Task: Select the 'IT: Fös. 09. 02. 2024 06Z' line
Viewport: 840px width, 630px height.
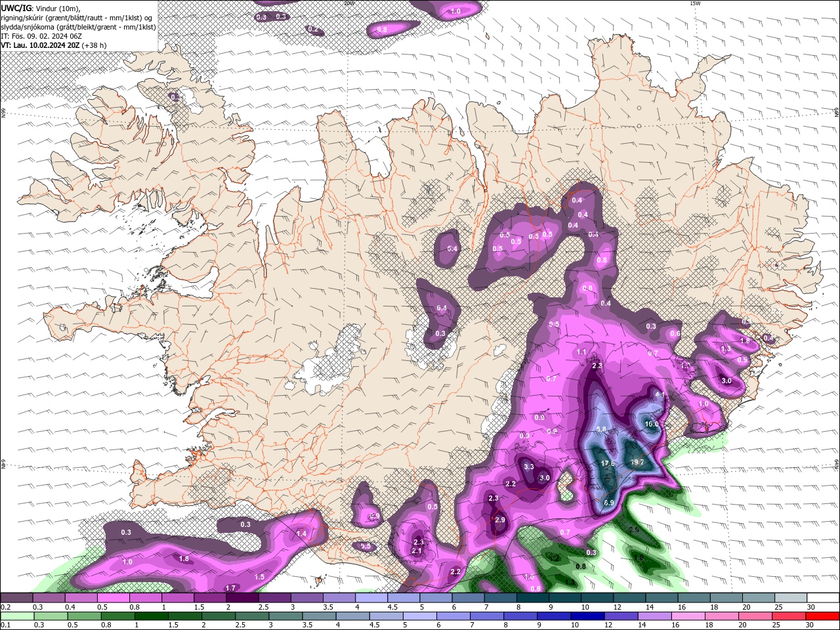Action: [x=42, y=36]
